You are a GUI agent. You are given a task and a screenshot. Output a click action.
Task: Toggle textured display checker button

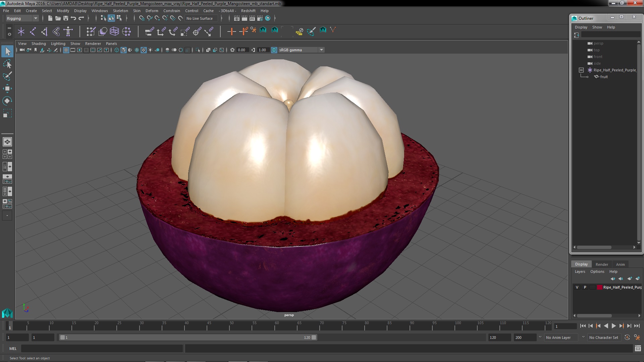(144, 50)
